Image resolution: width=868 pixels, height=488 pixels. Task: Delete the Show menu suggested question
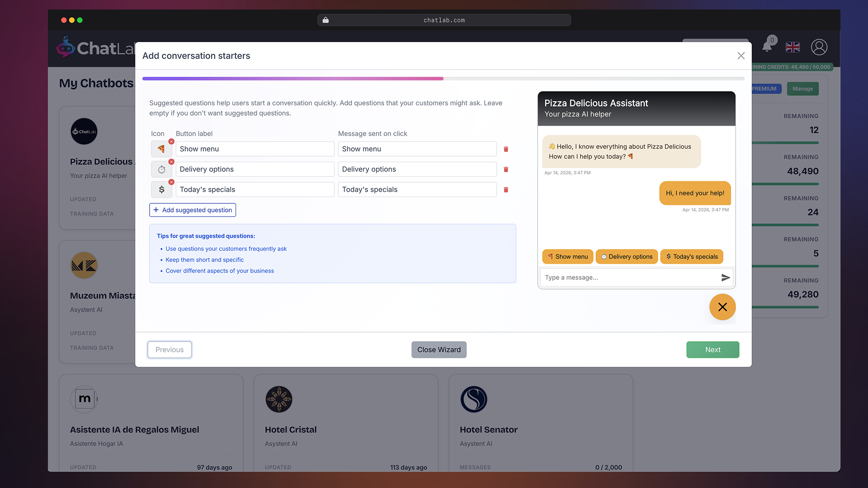click(506, 149)
